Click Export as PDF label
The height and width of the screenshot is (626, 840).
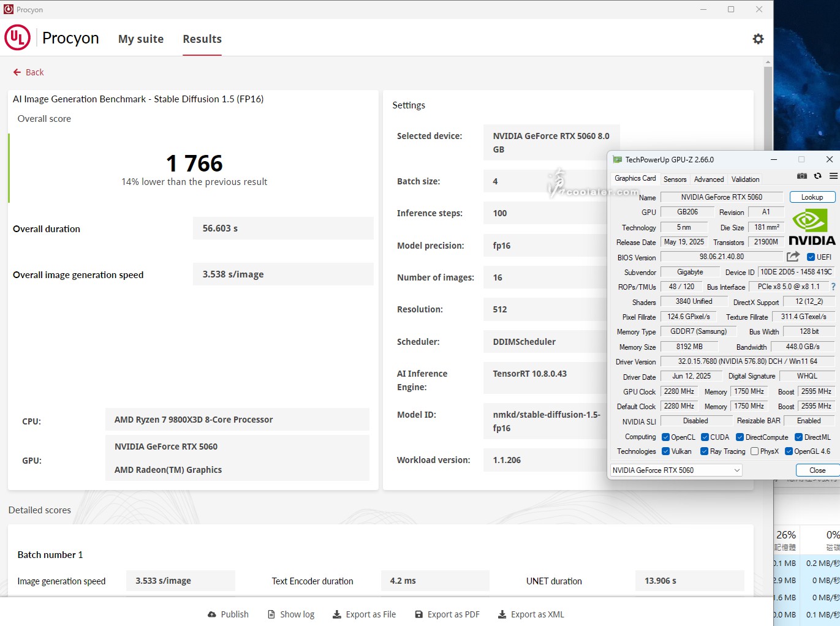[x=453, y=614]
